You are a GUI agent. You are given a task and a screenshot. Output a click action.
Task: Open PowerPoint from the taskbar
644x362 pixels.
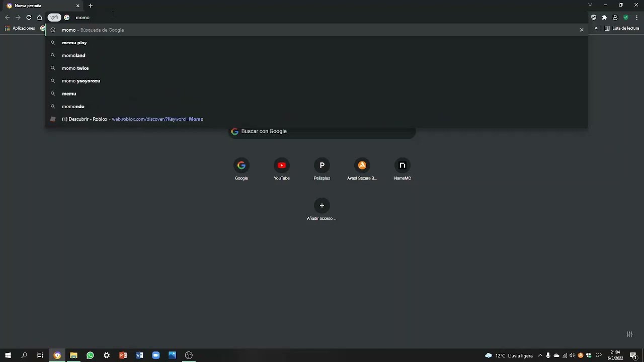123,355
